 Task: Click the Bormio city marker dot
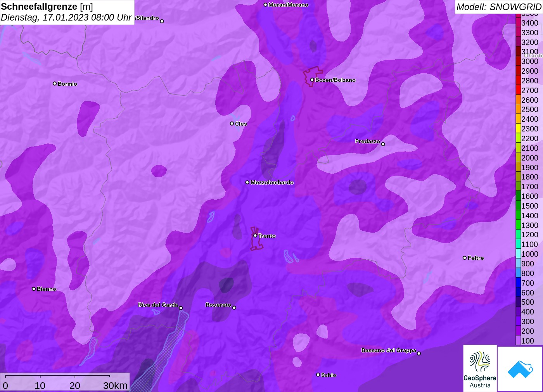click(x=55, y=83)
